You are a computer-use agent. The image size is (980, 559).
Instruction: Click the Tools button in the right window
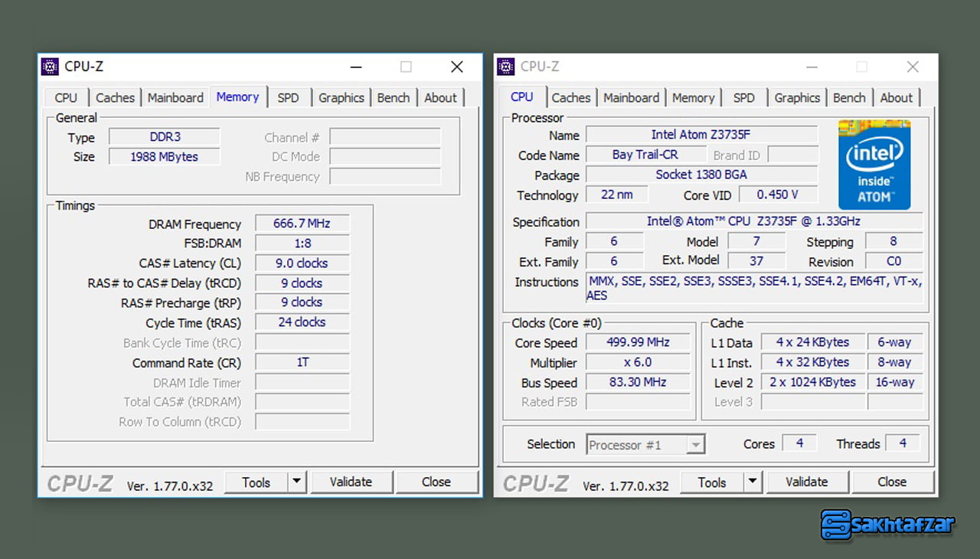(711, 482)
